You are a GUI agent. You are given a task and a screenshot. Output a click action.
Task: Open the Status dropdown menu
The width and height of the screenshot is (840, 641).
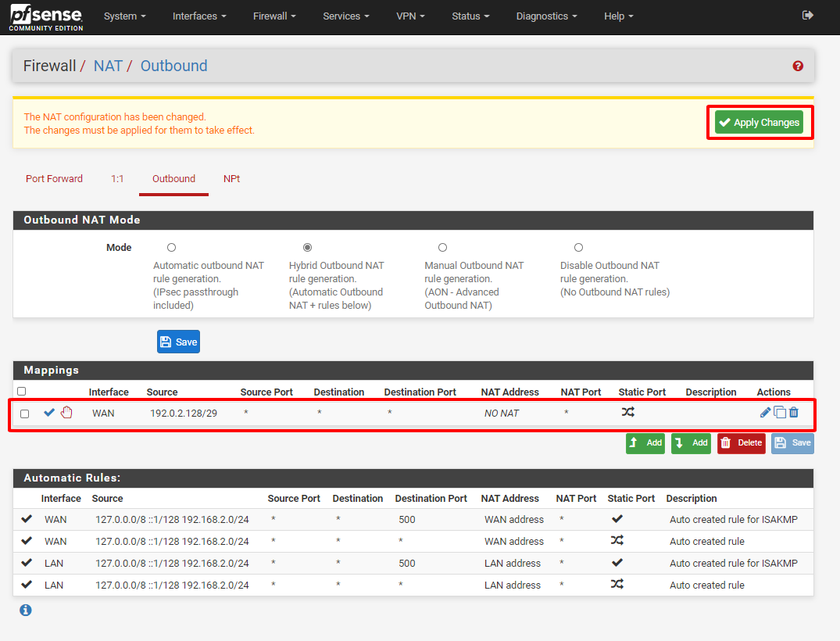470,16
